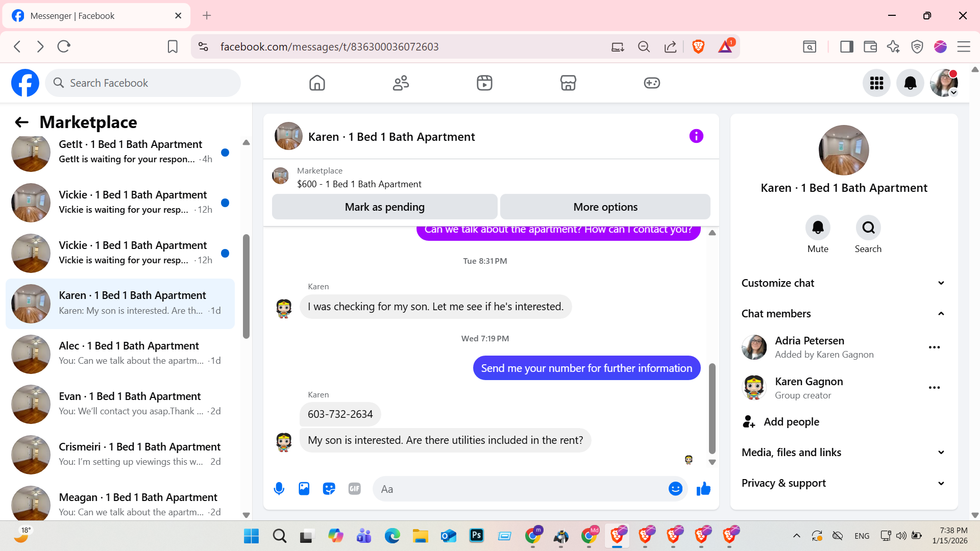Mute this conversation's notifications
The width and height of the screenshot is (980, 551).
pyautogui.click(x=818, y=228)
